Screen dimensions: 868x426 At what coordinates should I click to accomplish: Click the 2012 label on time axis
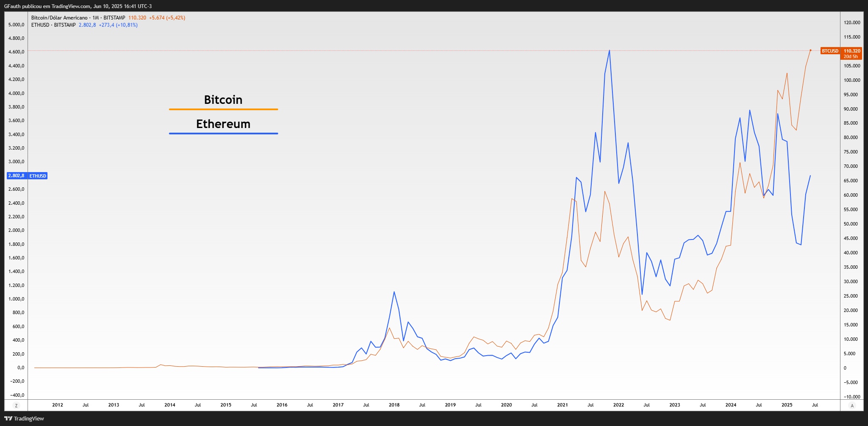click(58, 405)
